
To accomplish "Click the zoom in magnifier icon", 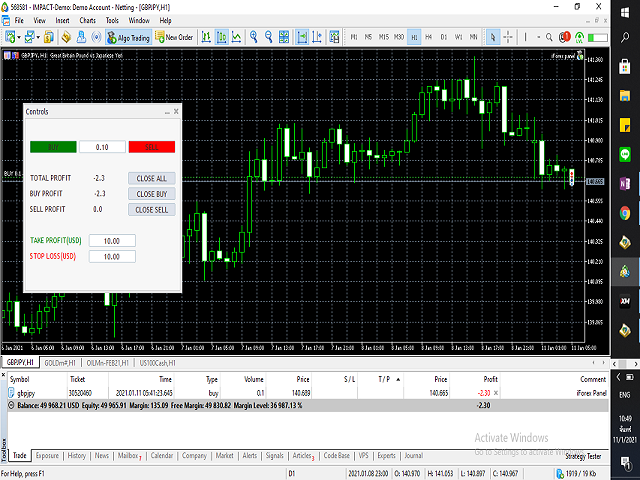I will [254, 37].
